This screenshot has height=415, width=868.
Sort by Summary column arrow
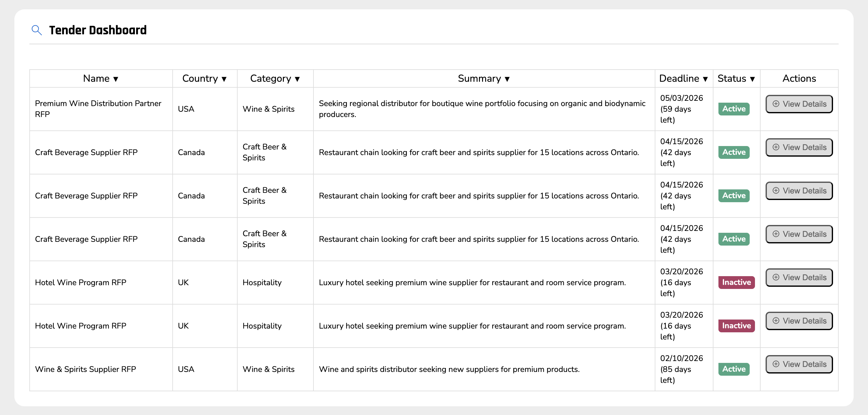pos(507,79)
